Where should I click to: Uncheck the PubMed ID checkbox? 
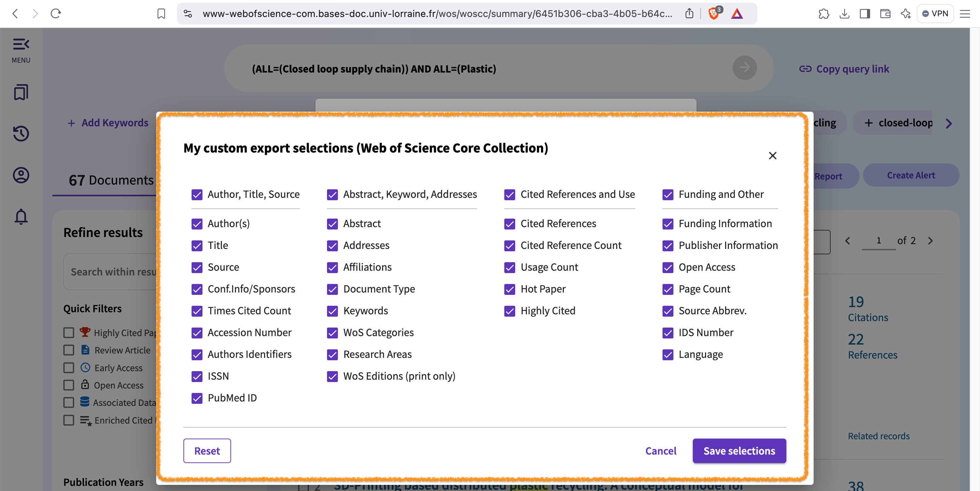click(x=197, y=398)
